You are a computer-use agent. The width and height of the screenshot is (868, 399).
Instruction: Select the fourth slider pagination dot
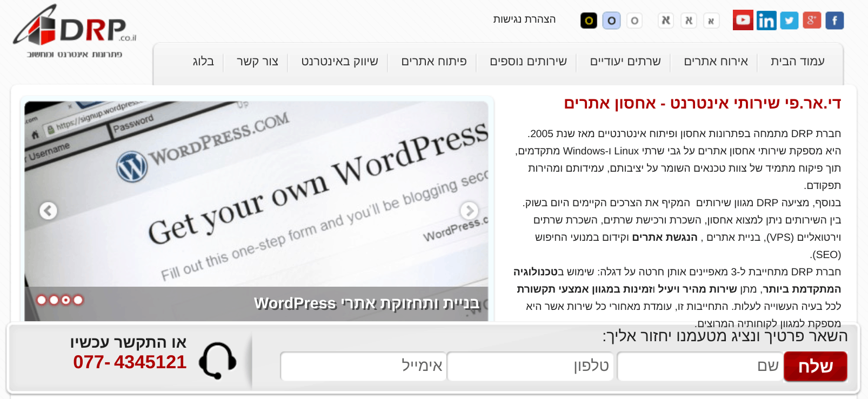pos(78,300)
